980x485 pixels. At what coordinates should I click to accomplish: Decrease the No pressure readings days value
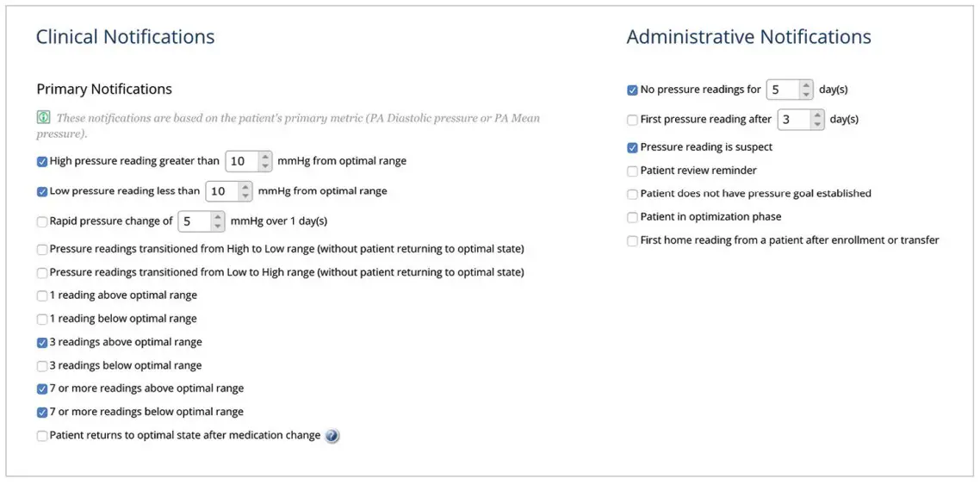coord(805,94)
